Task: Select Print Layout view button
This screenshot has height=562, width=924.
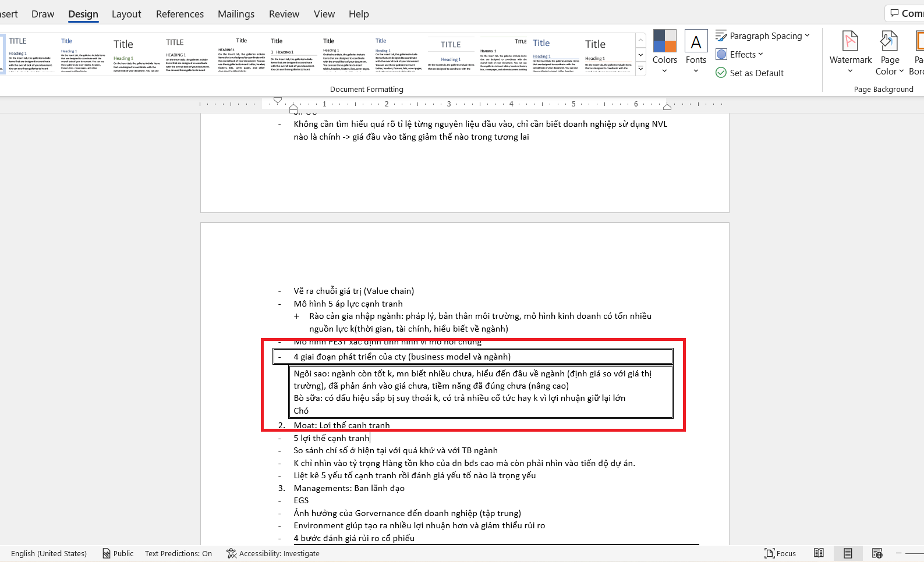Action: pos(848,553)
